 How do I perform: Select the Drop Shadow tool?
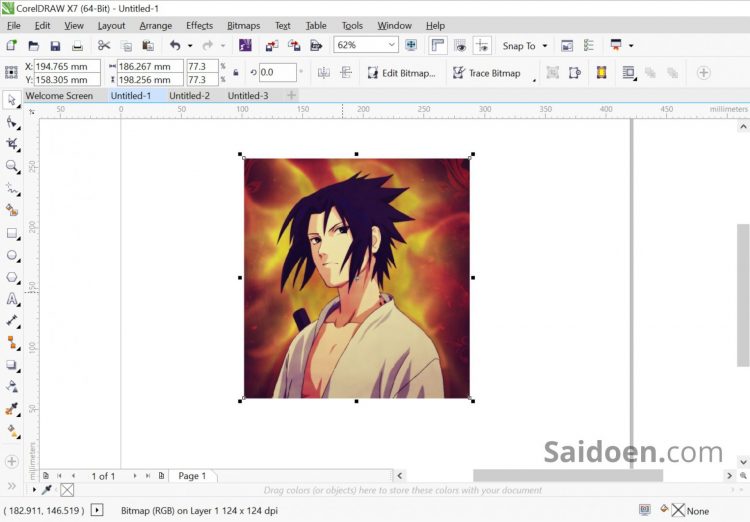[x=11, y=365]
